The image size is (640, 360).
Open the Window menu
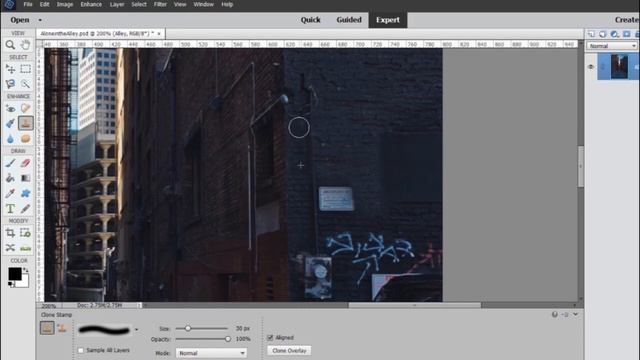(203, 4)
